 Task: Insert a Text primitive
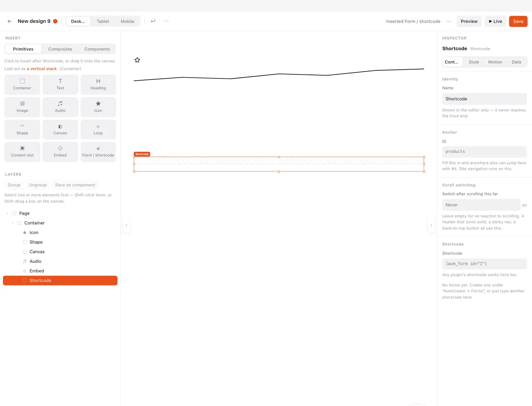(x=60, y=84)
